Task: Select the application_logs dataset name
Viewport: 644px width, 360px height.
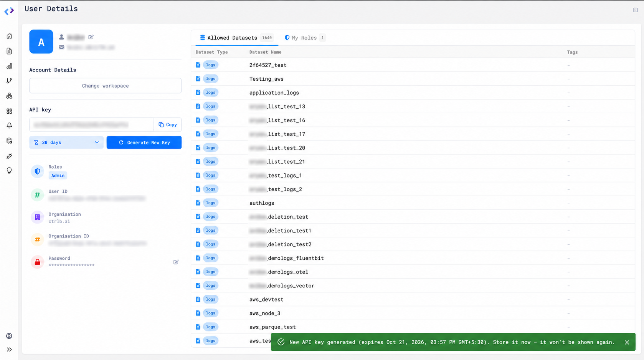Action: 274,93
